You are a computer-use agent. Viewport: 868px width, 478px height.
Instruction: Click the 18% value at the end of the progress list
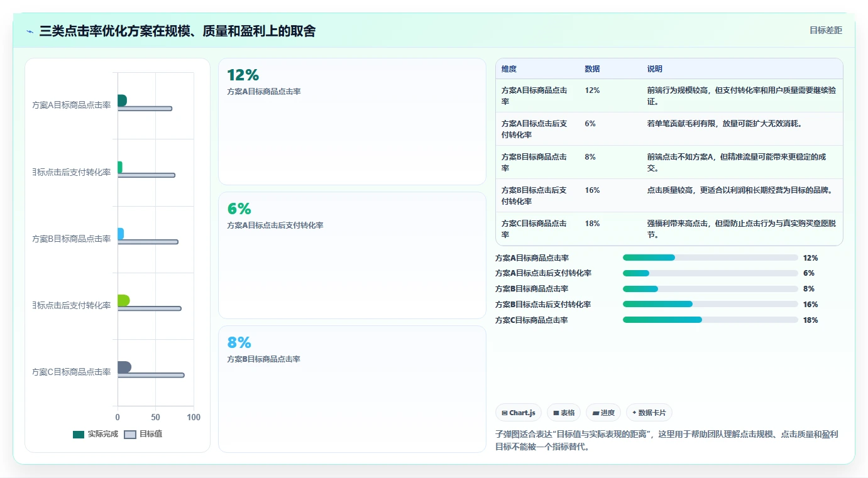tap(810, 320)
